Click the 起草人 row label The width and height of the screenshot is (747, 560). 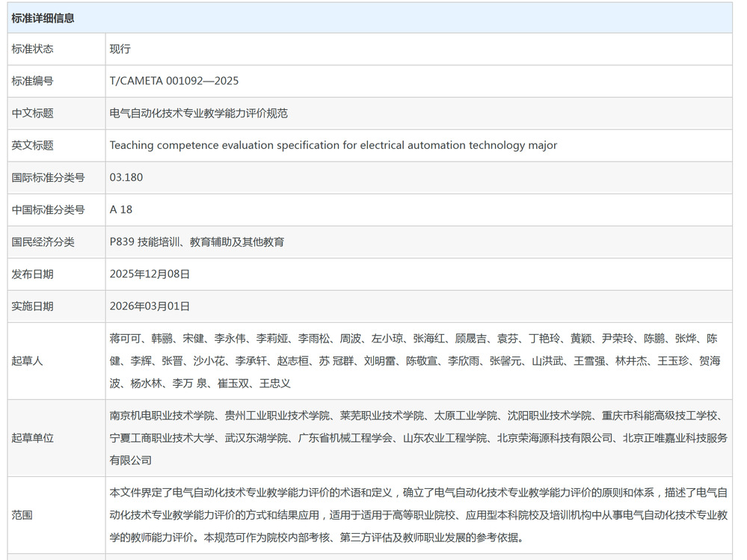[27, 361]
